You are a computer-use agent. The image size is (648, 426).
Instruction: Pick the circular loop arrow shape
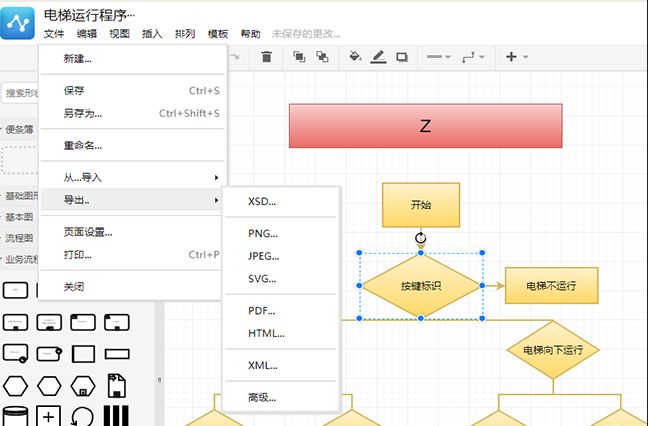point(82,416)
